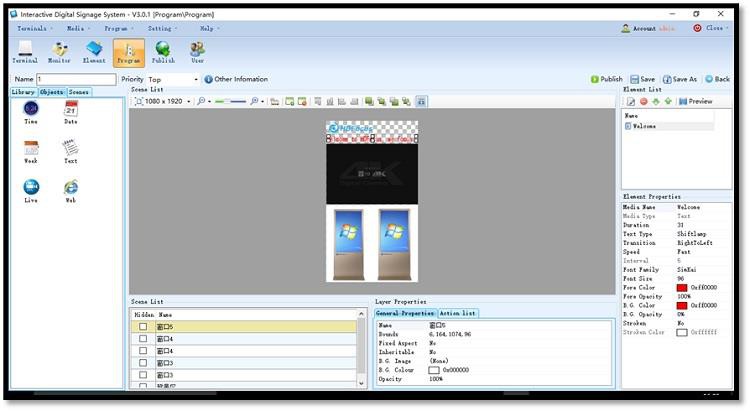Click the folder icon in the scene toolbar
750x411 pixels.
point(275,101)
